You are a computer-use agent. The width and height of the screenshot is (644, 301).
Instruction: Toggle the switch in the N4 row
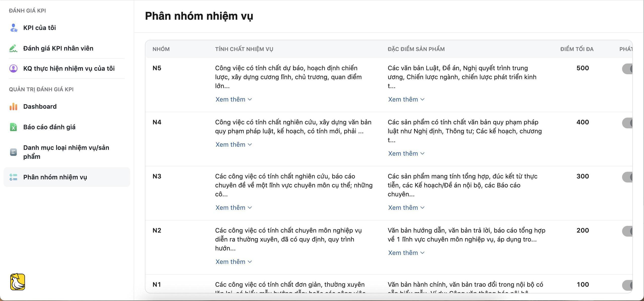627,123
